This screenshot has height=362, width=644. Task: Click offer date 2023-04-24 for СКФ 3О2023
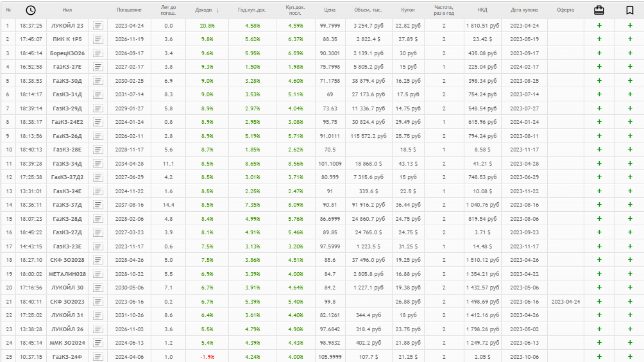pos(566,302)
